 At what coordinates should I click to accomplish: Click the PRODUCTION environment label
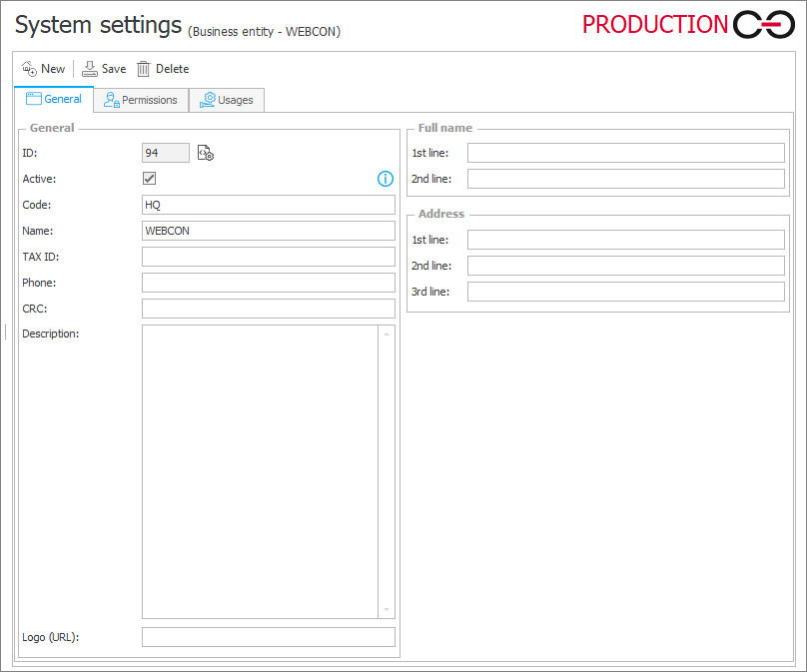pos(655,24)
